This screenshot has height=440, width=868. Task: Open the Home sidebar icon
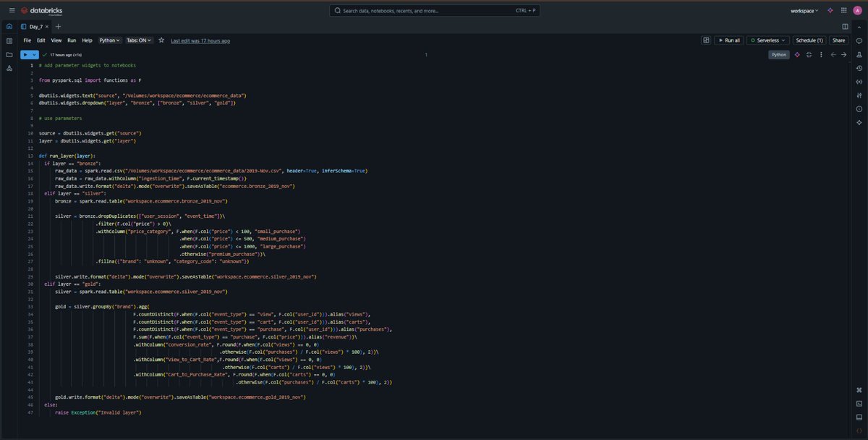(x=9, y=26)
